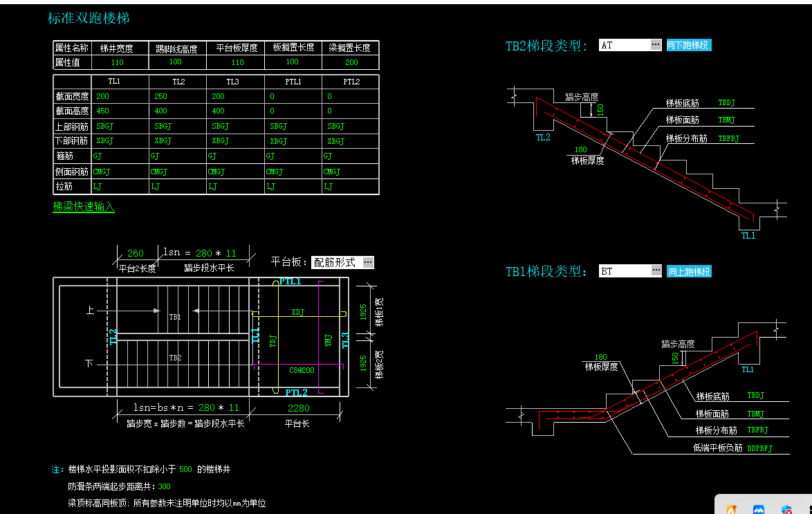Select TL2 截面宽度 value 250
Screen dimensions: 812x514
(160, 96)
